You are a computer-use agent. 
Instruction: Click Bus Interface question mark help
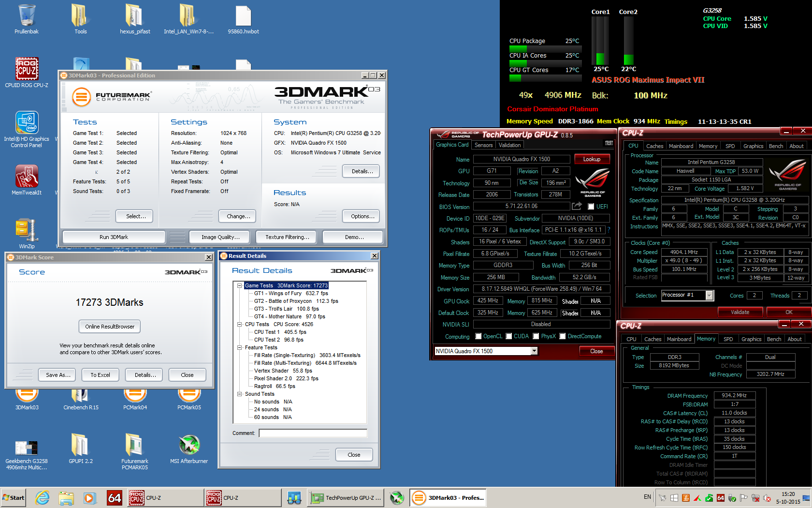[x=609, y=230]
